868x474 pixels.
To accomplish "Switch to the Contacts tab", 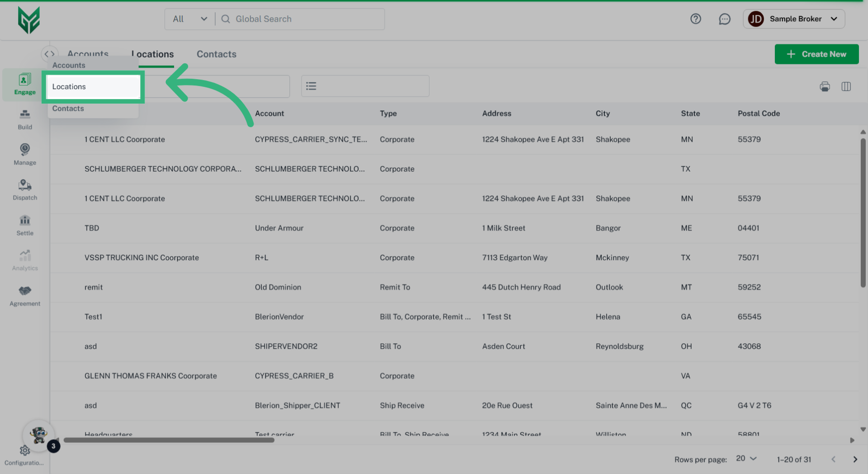I will coord(216,54).
